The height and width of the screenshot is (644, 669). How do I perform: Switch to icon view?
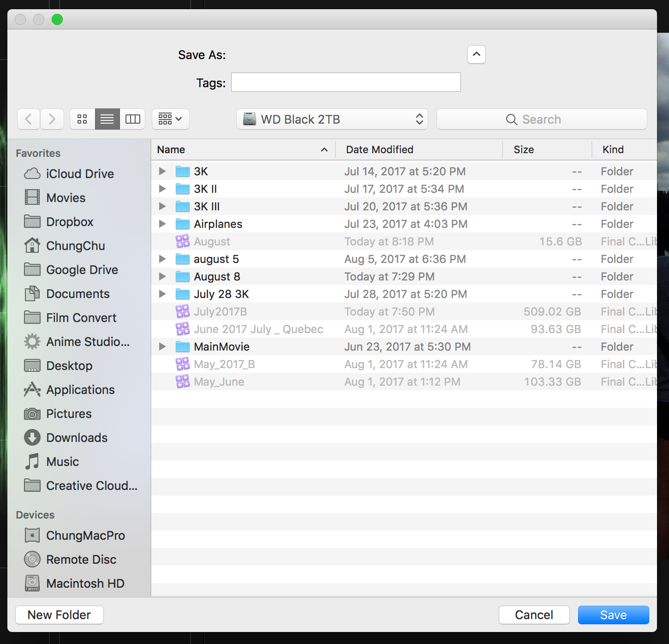(x=83, y=119)
